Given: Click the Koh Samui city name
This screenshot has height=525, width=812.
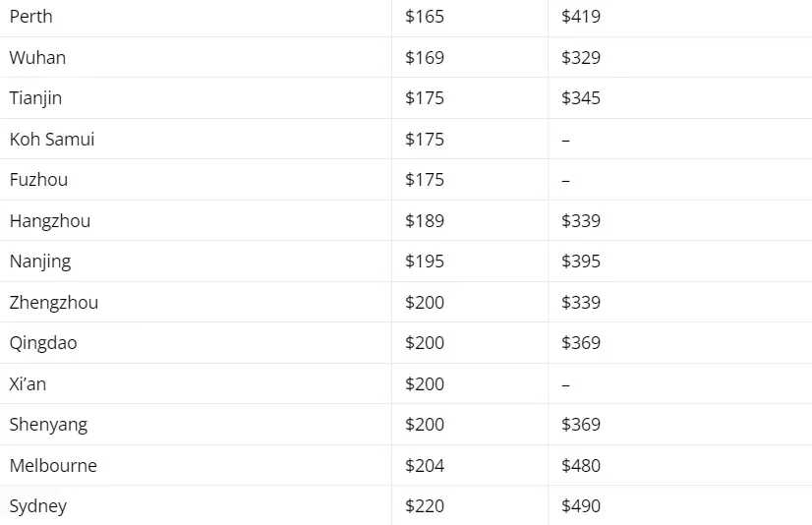Looking at the screenshot, I should click(52, 140).
